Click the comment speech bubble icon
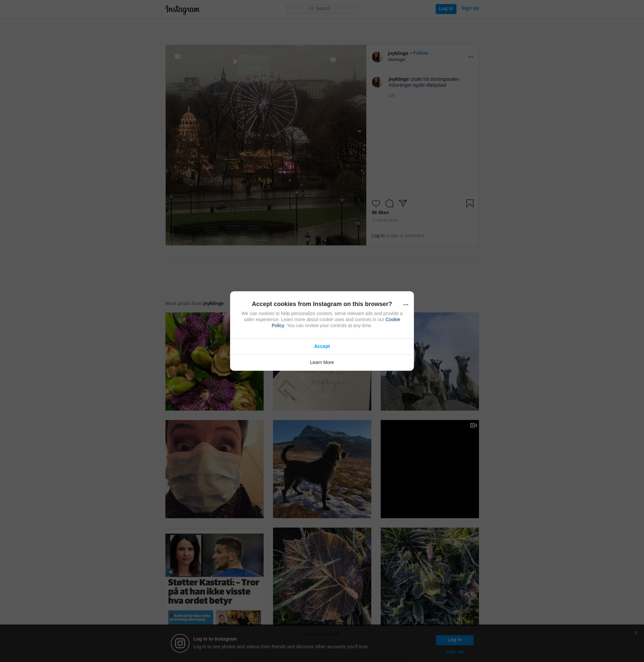This screenshot has width=644, height=662. 389,203
